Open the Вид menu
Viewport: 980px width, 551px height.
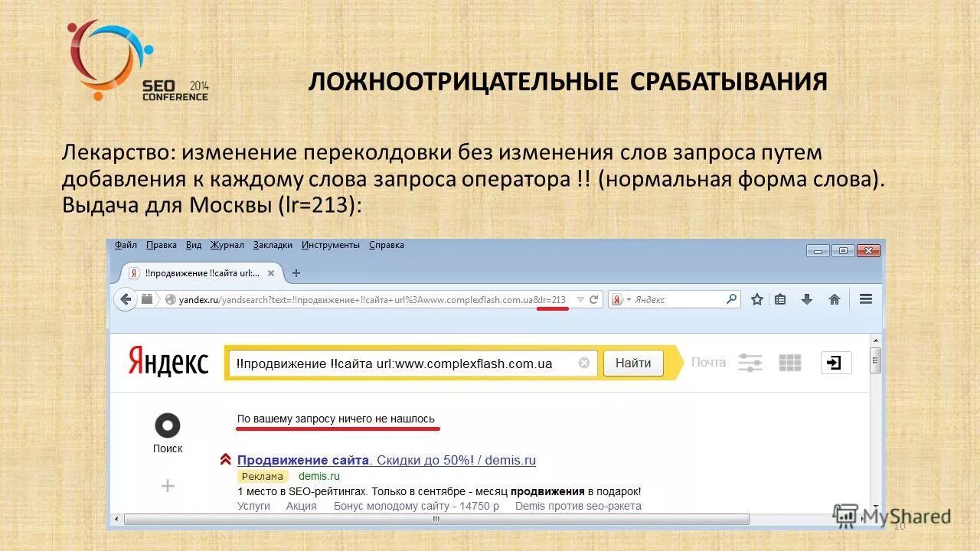(x=194, y=245)
